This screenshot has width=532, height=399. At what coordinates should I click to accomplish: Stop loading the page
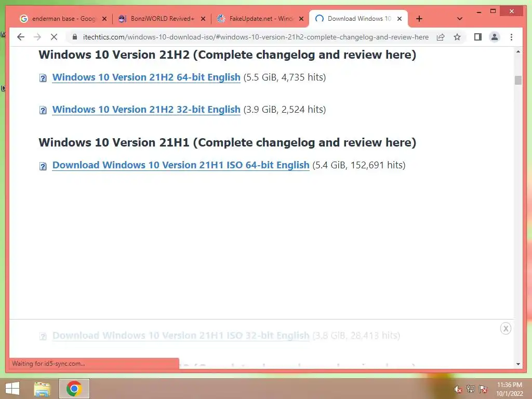point(54,37)
